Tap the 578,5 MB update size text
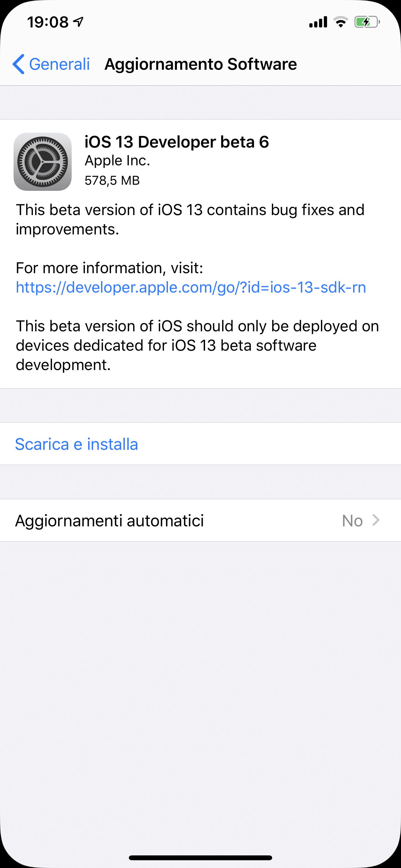The image size is (401, 868). click(x=112, y=181)
